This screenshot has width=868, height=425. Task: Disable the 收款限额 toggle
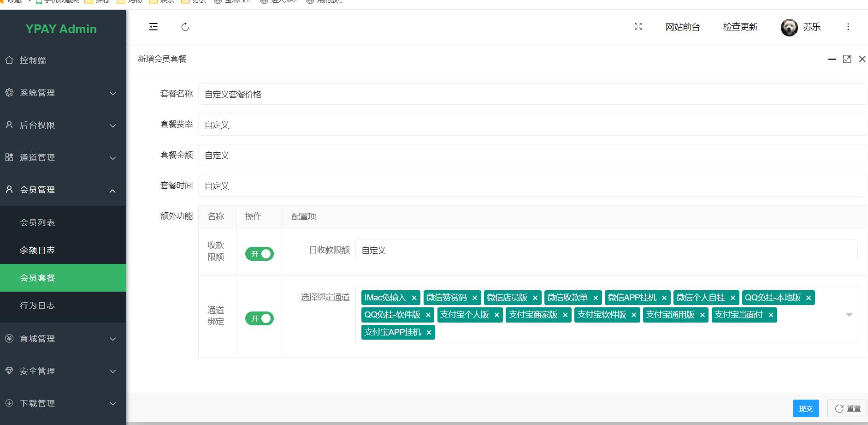(259, 253)
